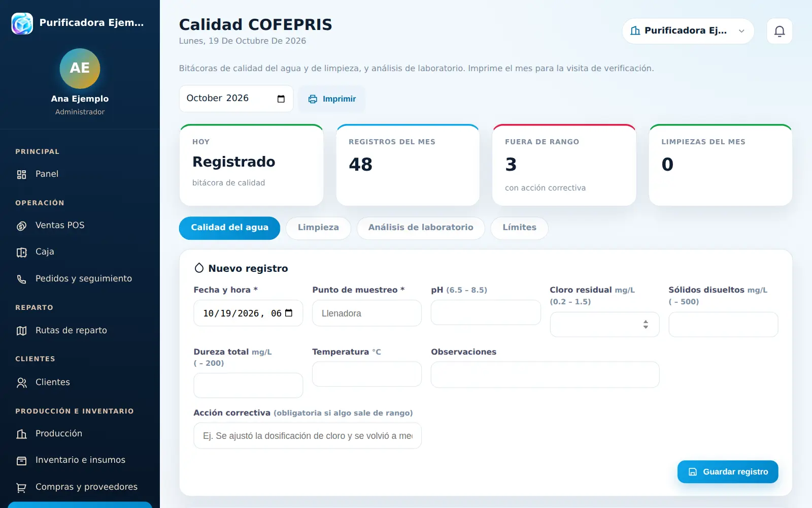Click the Calidad COFEPRIS heading
The image size is (812, 508).
pyautogui.click(x=255, y=24)
